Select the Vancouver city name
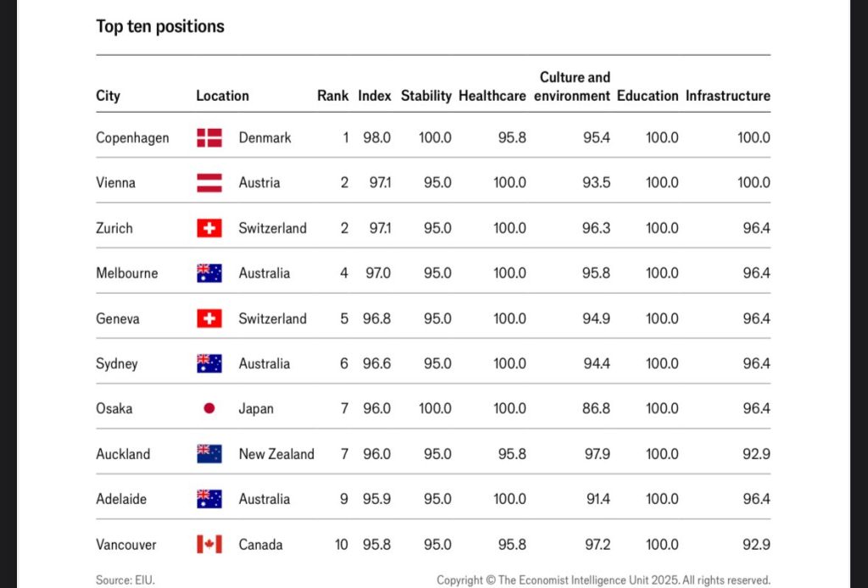 (x=126, y=544)
